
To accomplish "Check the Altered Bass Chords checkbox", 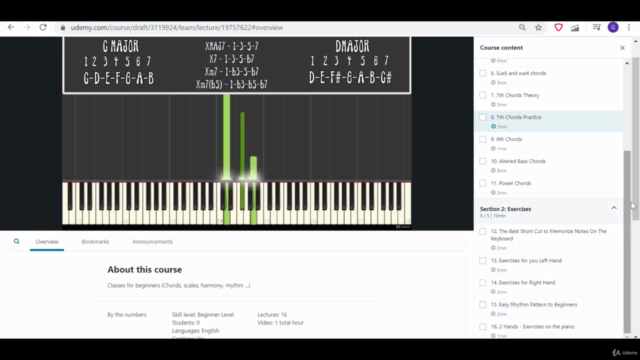I will click(483, 161).
